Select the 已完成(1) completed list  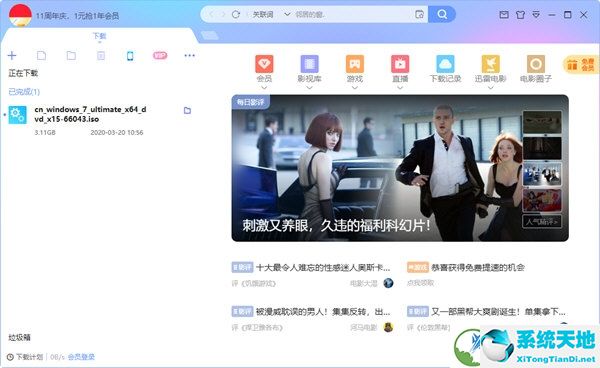24,91
